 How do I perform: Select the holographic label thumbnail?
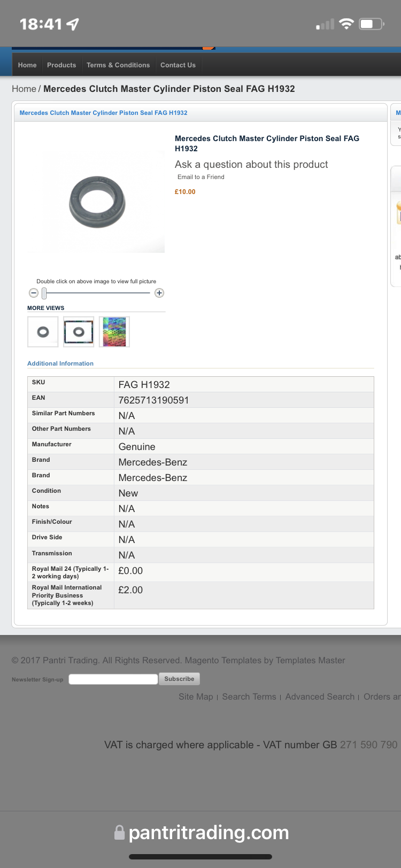[x=114, y=332]
